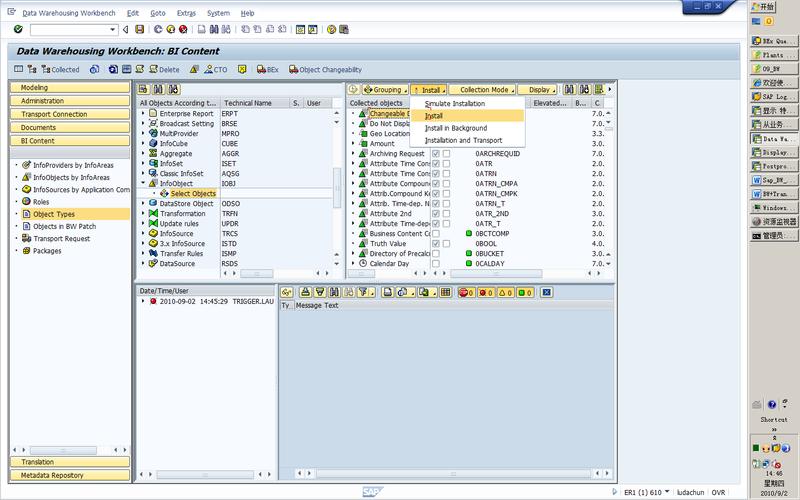
Task: Click the Documents navigation button
Action: [70, 128]
